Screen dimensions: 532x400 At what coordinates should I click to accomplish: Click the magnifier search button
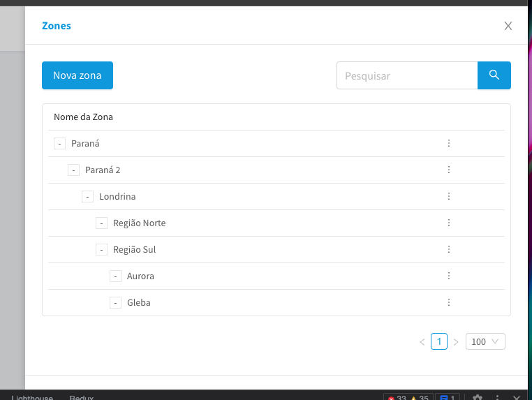tap(494, 75)
